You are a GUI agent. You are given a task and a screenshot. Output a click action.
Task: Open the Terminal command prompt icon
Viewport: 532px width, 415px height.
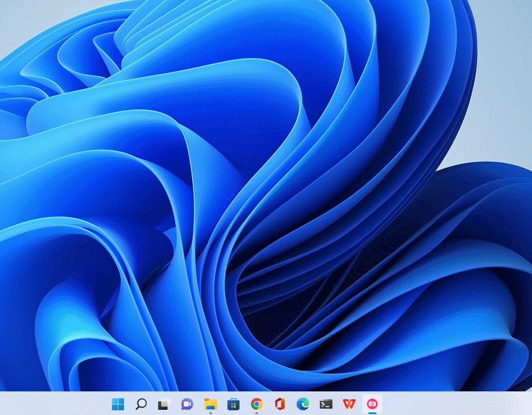(326, 404)
